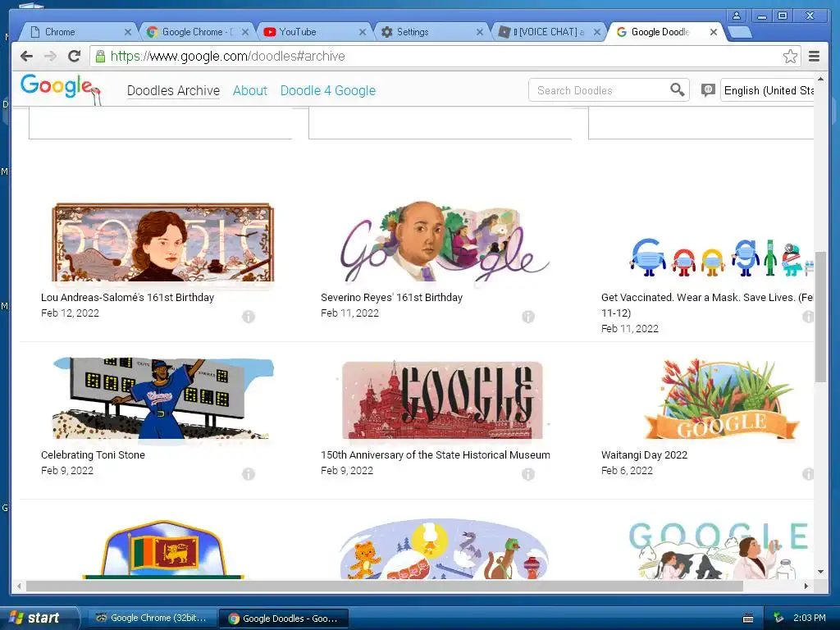Open Severino Reyes' 161st Birthday title
This screenshot has width=840, height=630.
point(391,297)
